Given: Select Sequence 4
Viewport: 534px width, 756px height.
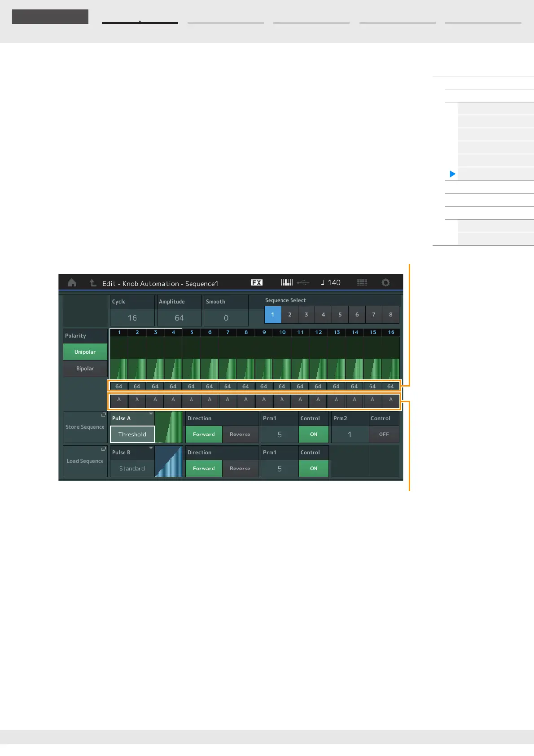Looking at the screenshot, I should [323, 315].
